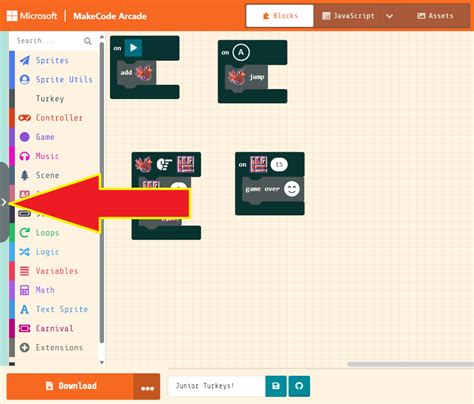The image size is (474, 404).
Task: Go to MakeCode Arcade home
Action: (x=110, y=16)
